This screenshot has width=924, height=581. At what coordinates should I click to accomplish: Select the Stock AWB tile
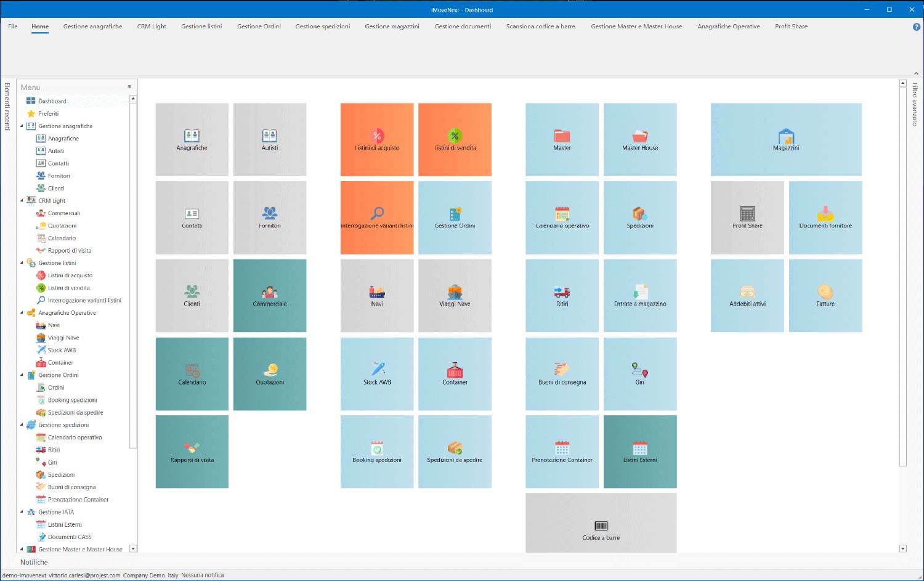click(x=376, y=374)
